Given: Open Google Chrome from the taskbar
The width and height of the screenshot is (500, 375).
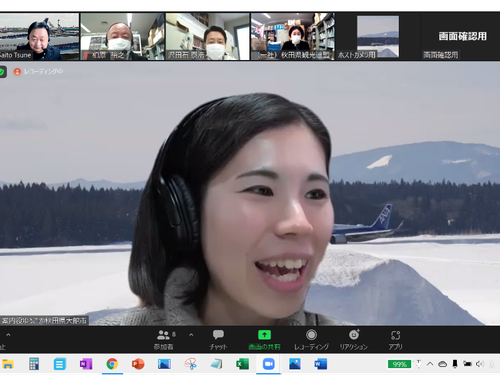Looking at the screenshot, I should (112, 364).
